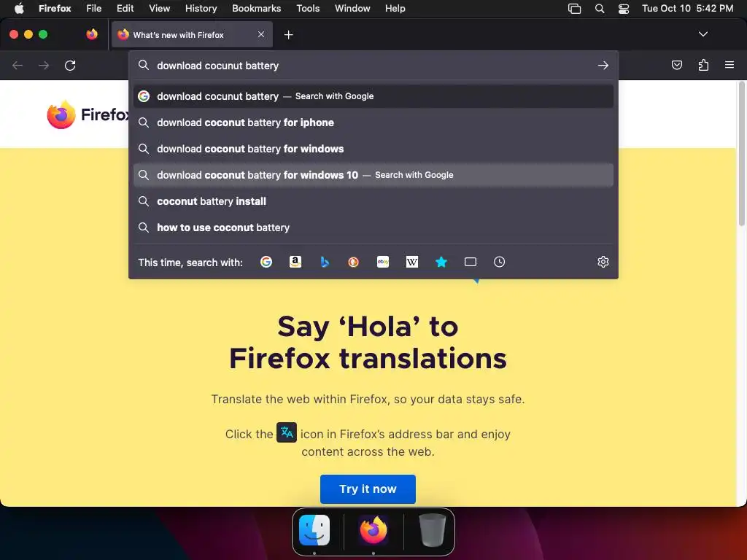Open the Save to Pocket button
747x560 pixels.
[x=677, y=65]
